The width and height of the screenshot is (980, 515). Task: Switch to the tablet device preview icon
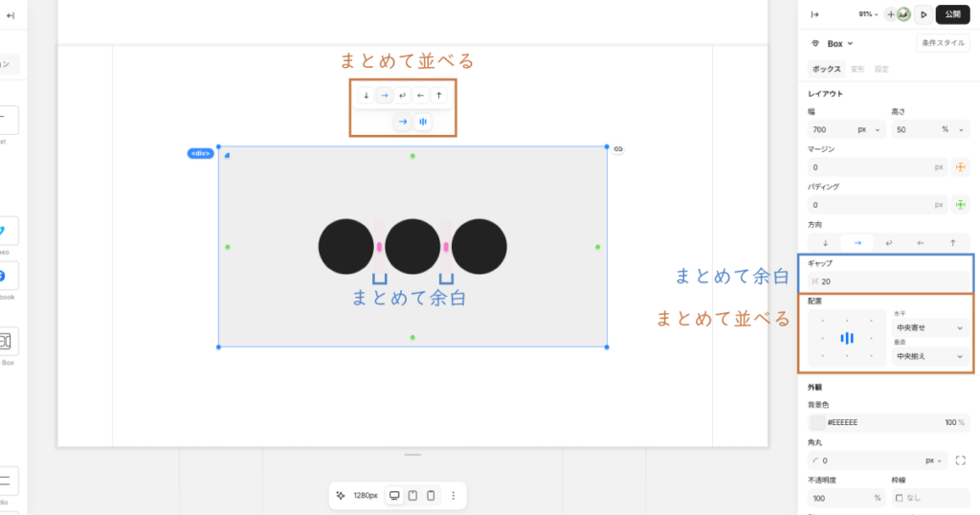click(412, 496)
